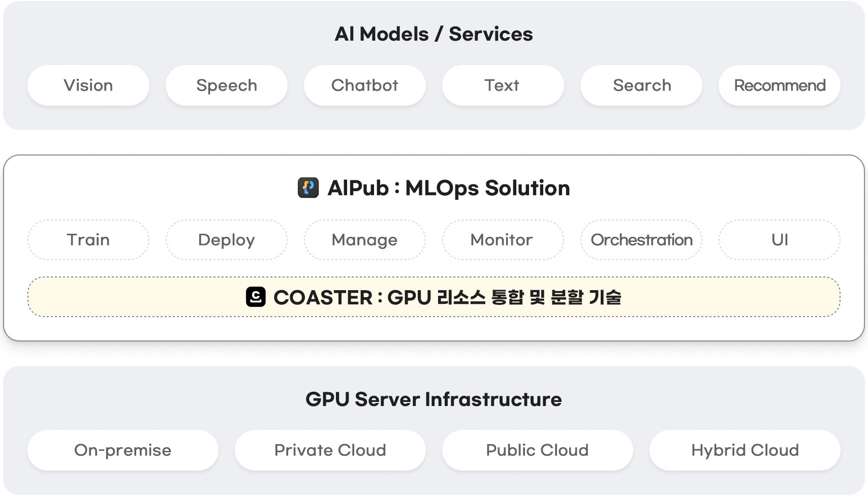Select the Train feature box
Screen dimensions: 868x498
pos(88,240)
